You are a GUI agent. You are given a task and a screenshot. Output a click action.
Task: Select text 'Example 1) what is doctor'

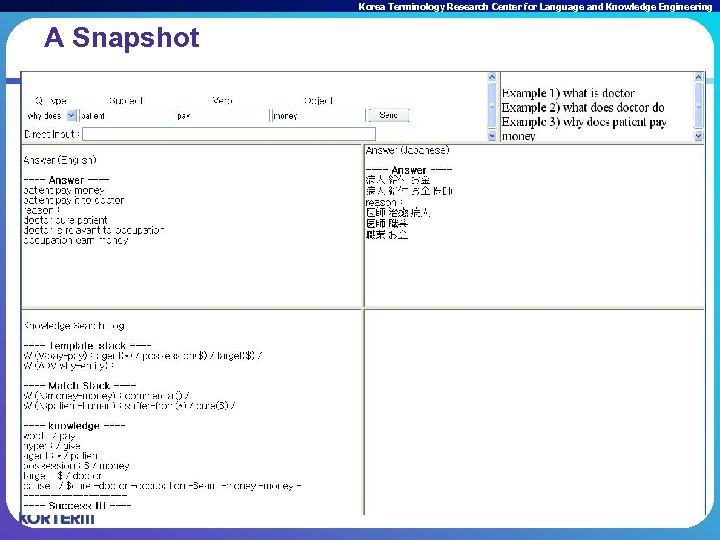pyautogui.click(x=568, y=93)
